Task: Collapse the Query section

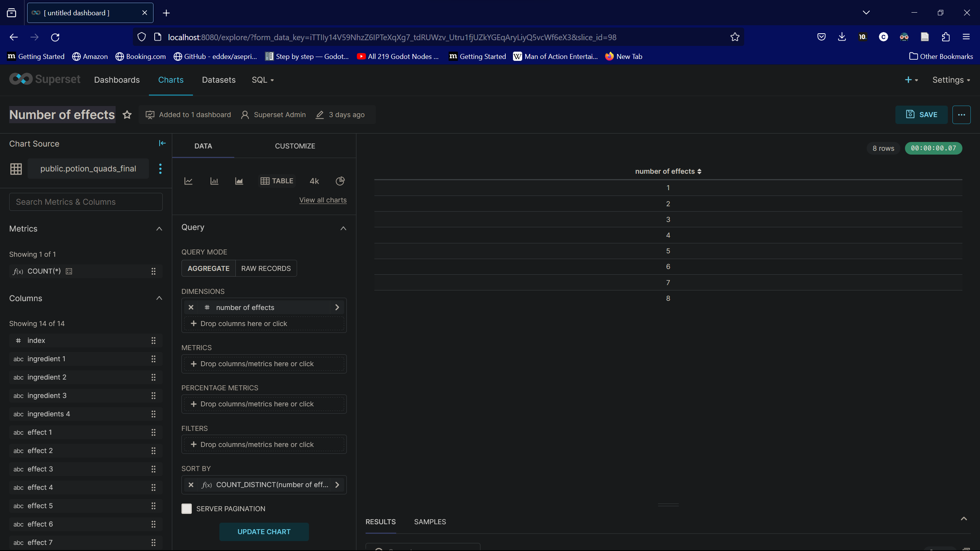Action: pos(343,228)
